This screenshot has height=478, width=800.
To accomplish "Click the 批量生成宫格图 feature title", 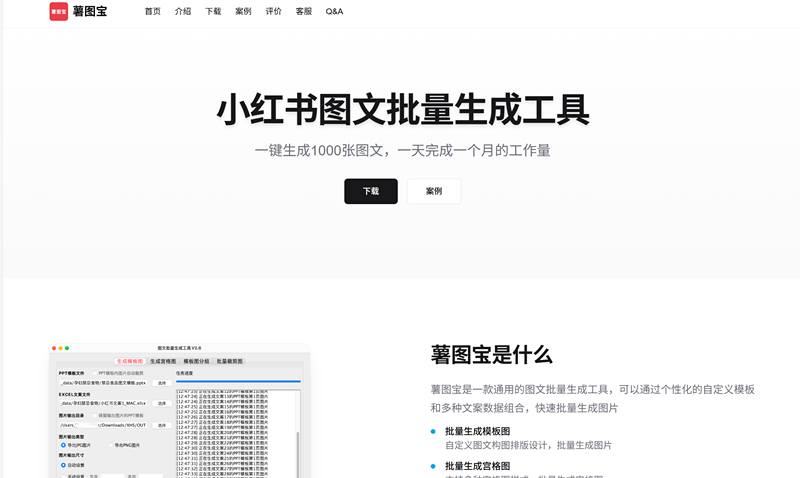I will [478, 466].
